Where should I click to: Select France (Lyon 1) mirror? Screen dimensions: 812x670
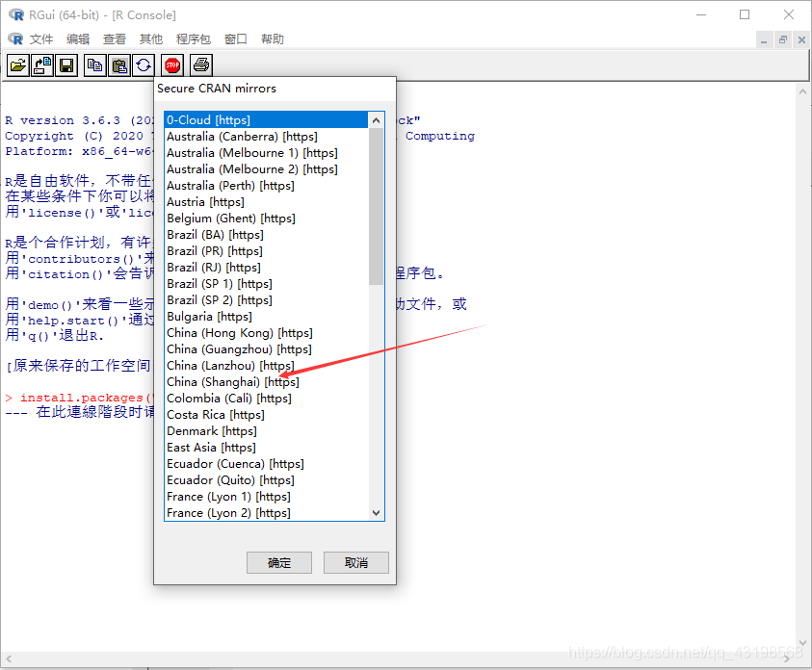click(x=266, y=497)
